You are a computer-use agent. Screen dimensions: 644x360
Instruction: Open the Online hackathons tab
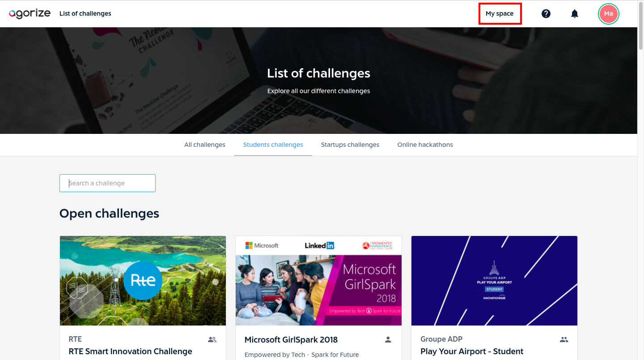pos(425,145)
